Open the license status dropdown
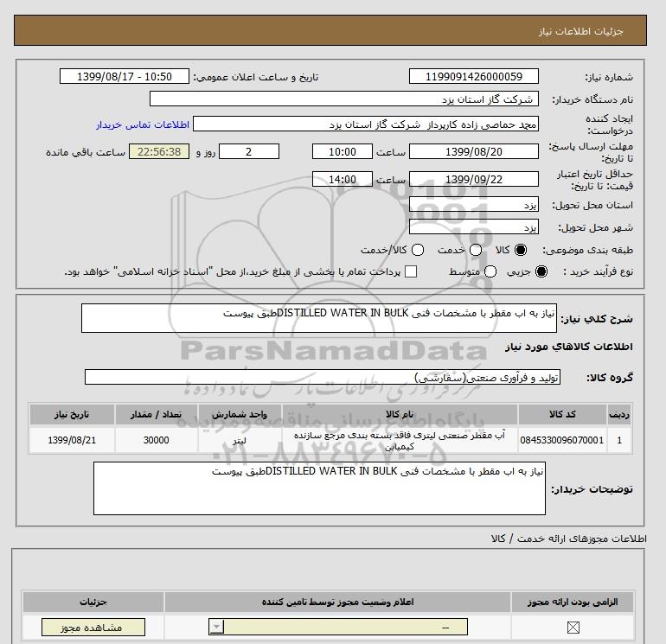 point(338,627)
